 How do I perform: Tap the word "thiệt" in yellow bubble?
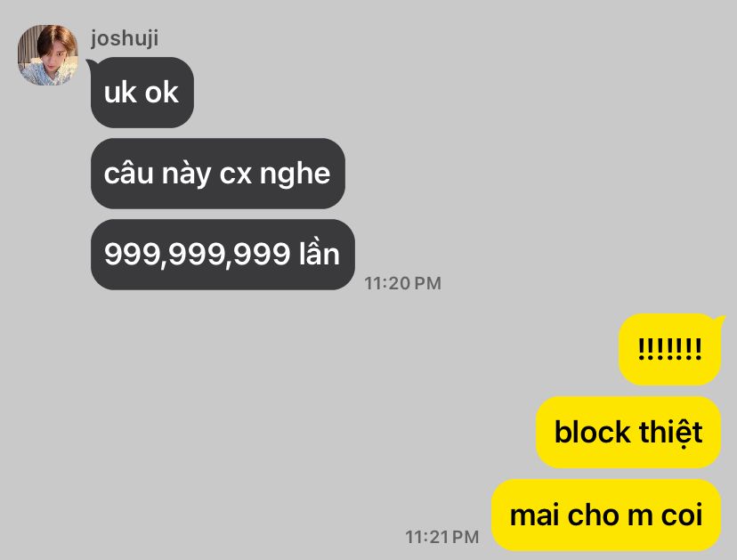pyautogui.click(x=670, y=433)
